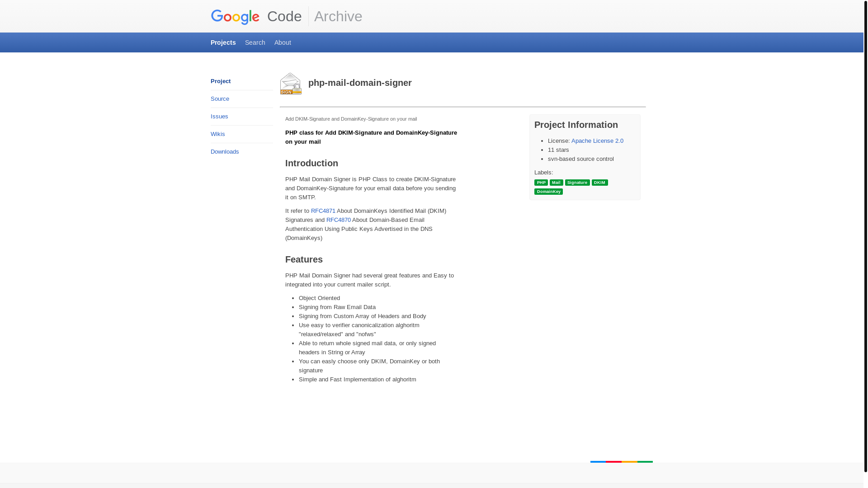Open the RFC4871 link
The height and width of the screenshot is (488, 868).
(323, 211)
